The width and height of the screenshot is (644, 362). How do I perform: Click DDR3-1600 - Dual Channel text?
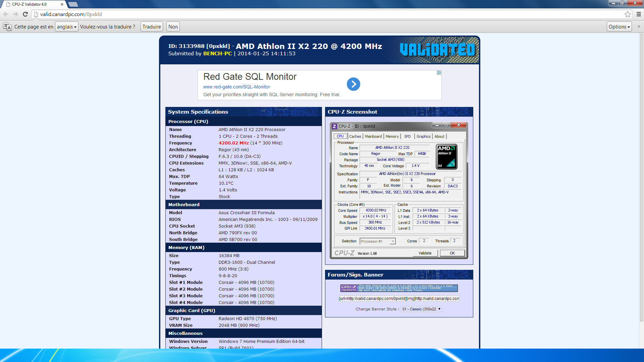coord(247,262)
